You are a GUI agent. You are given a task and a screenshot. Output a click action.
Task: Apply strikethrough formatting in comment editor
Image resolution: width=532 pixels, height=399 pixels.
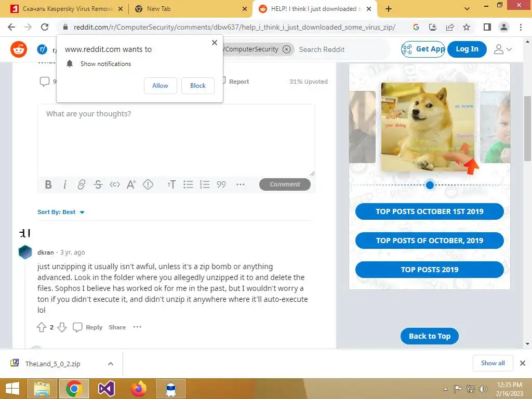pyautogui.click(x=98, y=184)
